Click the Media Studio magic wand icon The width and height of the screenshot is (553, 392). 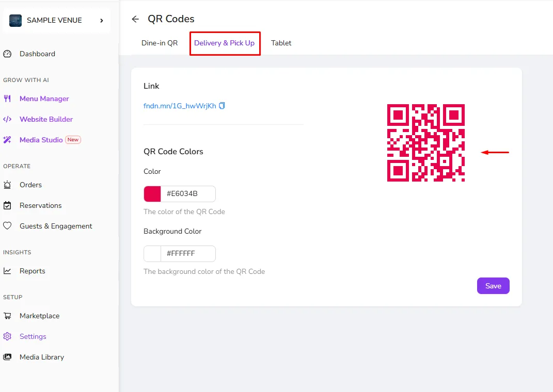tap(7, 140)
